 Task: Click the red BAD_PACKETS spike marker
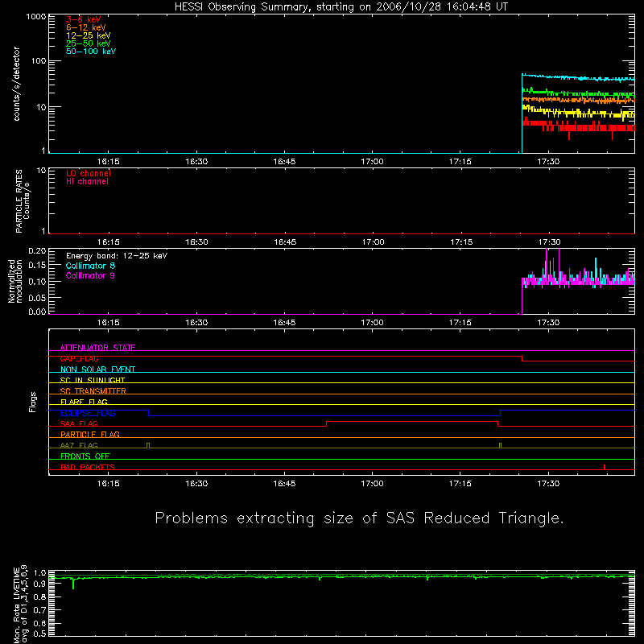pos(605,467)
